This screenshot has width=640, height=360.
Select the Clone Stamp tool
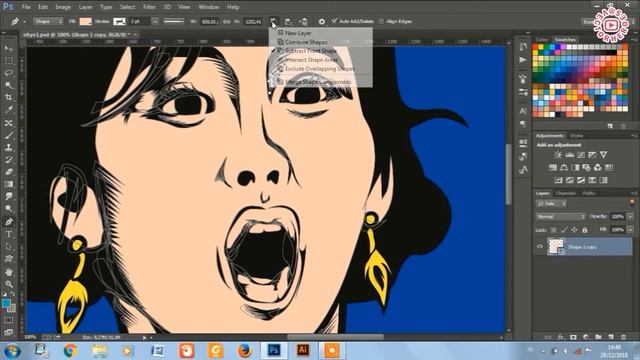(9, 147)
